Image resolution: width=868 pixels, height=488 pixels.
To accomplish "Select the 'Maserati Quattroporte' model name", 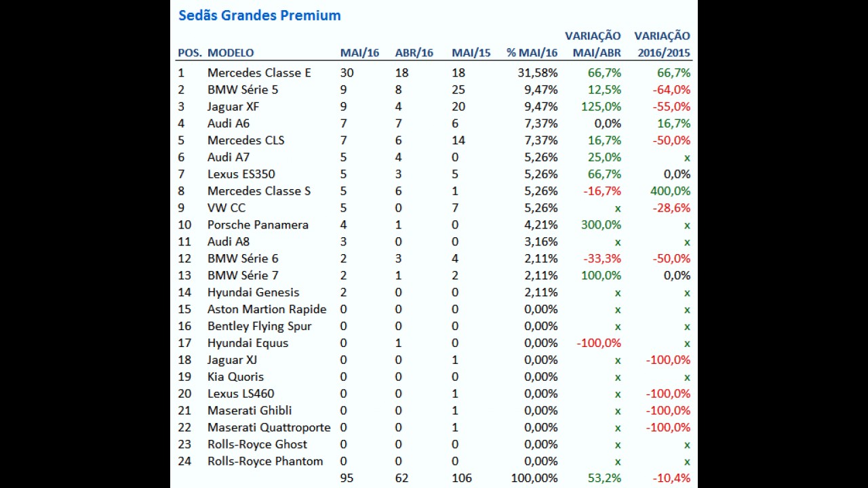I will click(x=269, y=428).
